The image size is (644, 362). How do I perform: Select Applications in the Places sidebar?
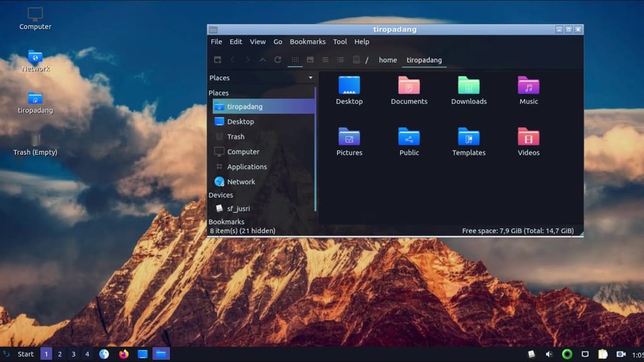tap(247, 167)
